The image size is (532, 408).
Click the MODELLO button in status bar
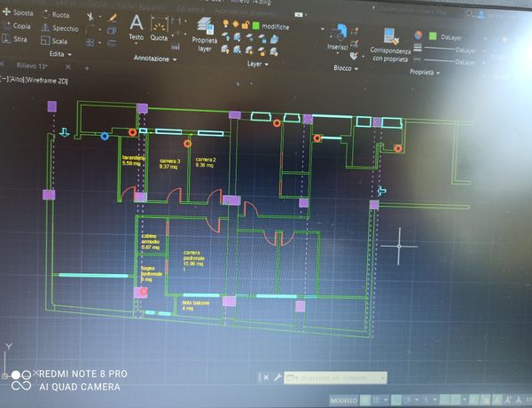[345, 400]
